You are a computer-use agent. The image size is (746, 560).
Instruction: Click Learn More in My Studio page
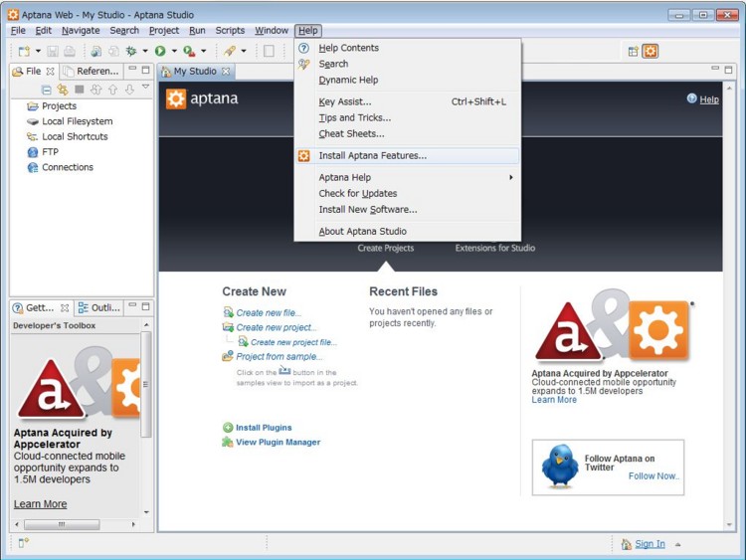click(554, 400)
